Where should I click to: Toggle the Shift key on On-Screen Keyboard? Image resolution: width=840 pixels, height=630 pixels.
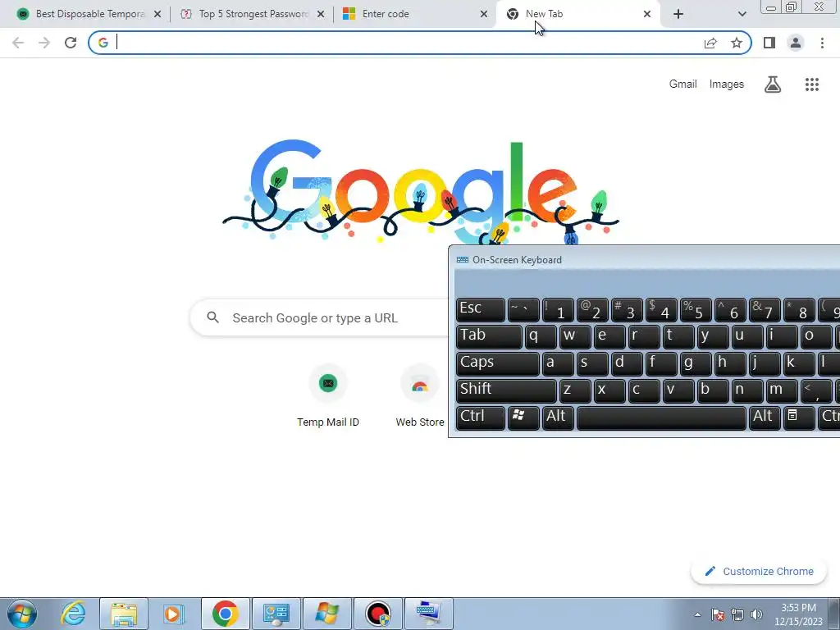pyautogui.click(x=505, y=390)
